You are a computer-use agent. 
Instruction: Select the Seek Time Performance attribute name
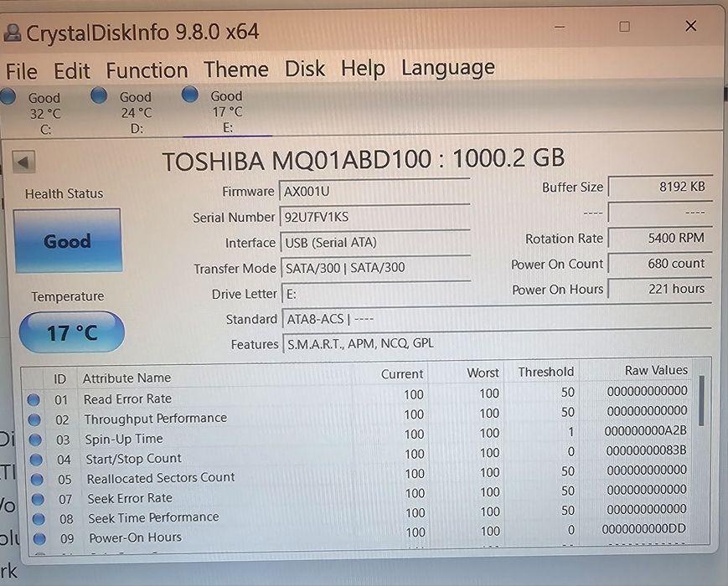[x=153, y=517]
